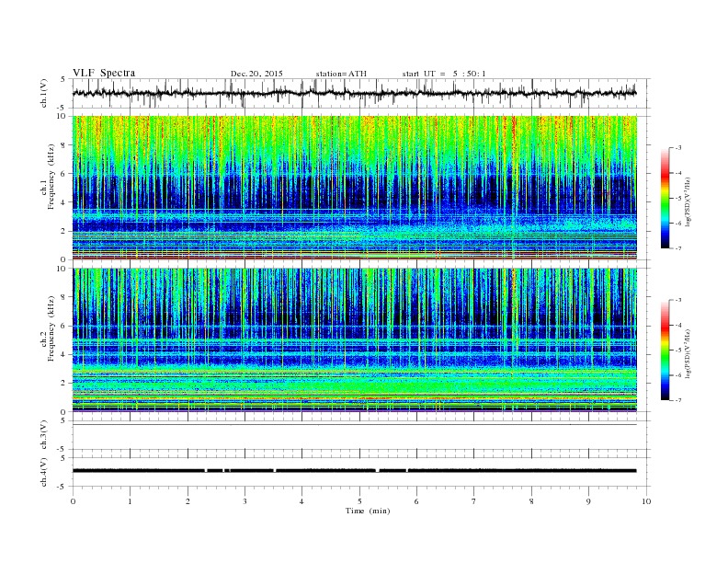
Task: Click the ch.3 flat line trace
Action: [x=355, y=425]
